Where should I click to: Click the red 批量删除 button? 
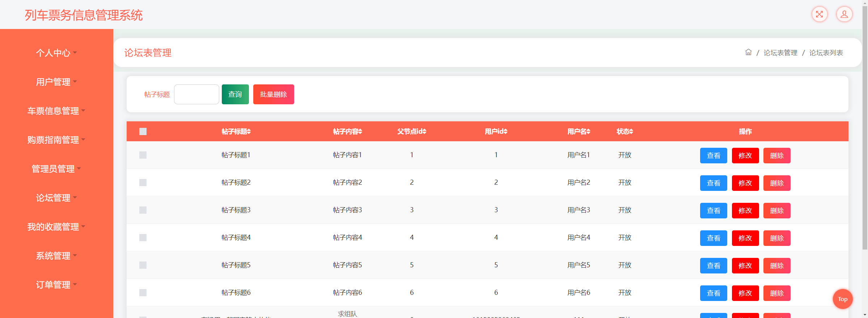pyautogui.click(x=274, y=94)
